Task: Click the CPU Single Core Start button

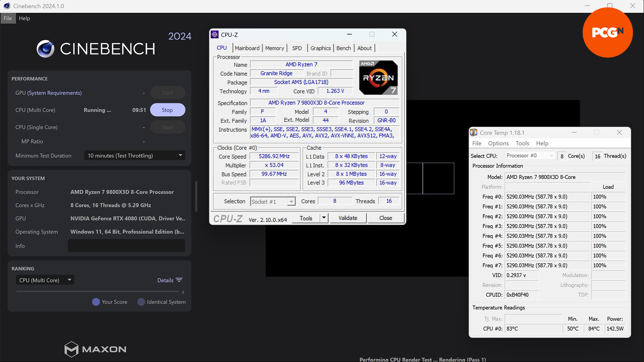Action: 167,127
